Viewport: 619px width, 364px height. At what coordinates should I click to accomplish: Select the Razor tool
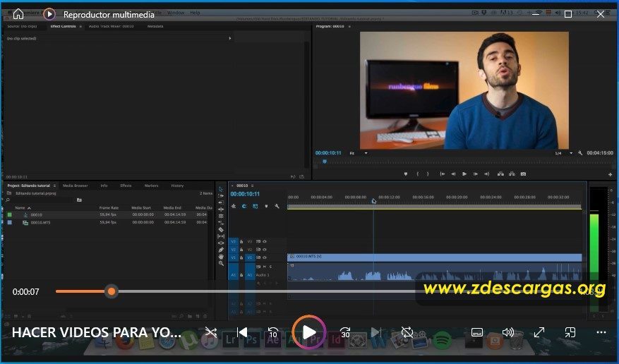221,229
